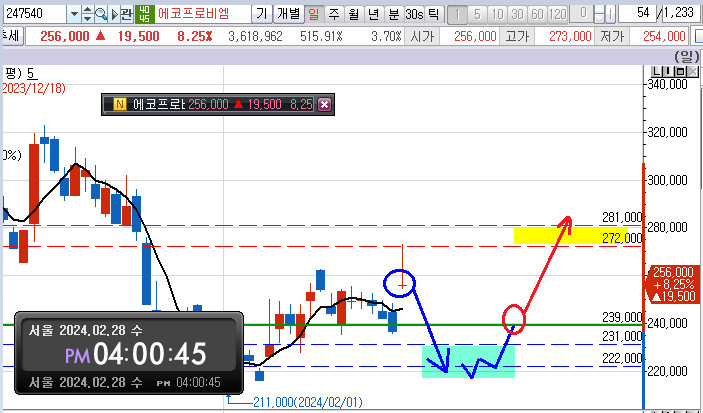Click the 개별 button
The image size is (703, 413).
288,14
